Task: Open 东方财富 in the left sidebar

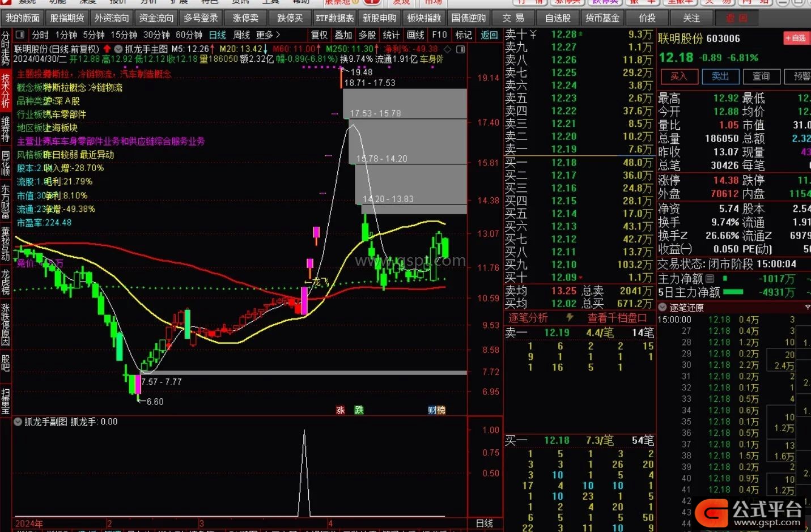Action: (x=6, y=201)
